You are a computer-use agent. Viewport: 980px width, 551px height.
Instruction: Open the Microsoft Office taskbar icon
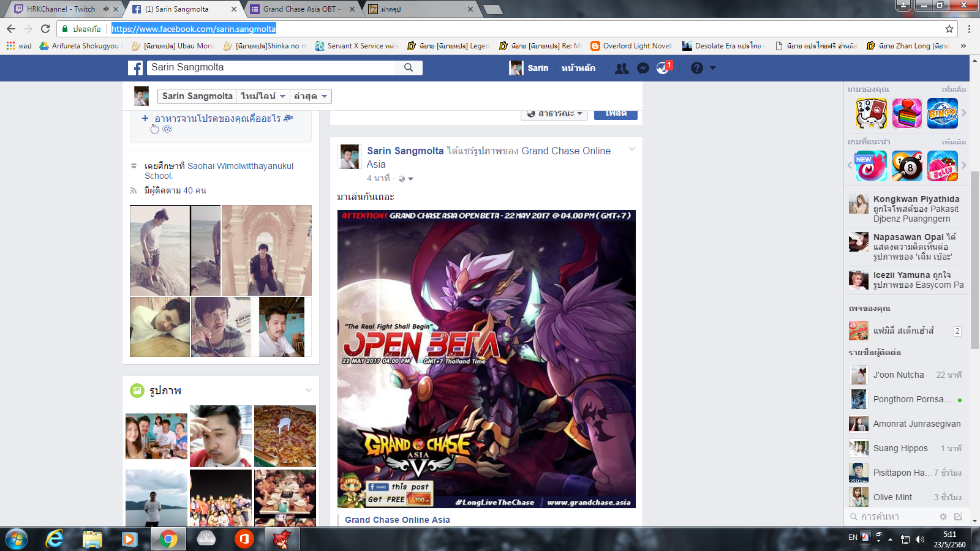(244, 539)
